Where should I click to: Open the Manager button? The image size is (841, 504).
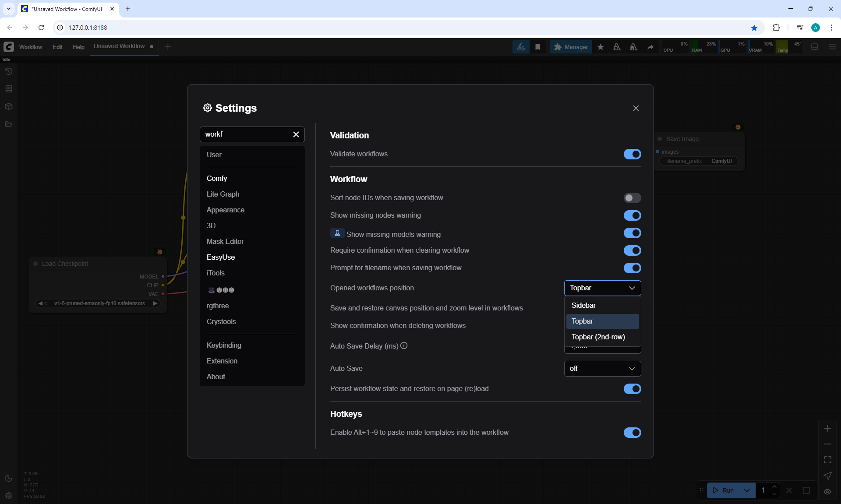pos(571,47)
